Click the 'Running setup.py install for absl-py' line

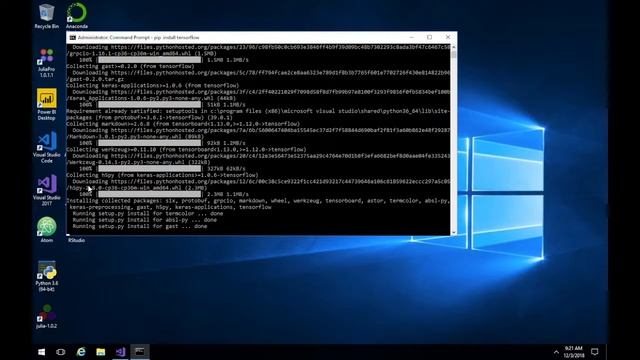pos(144,220)
